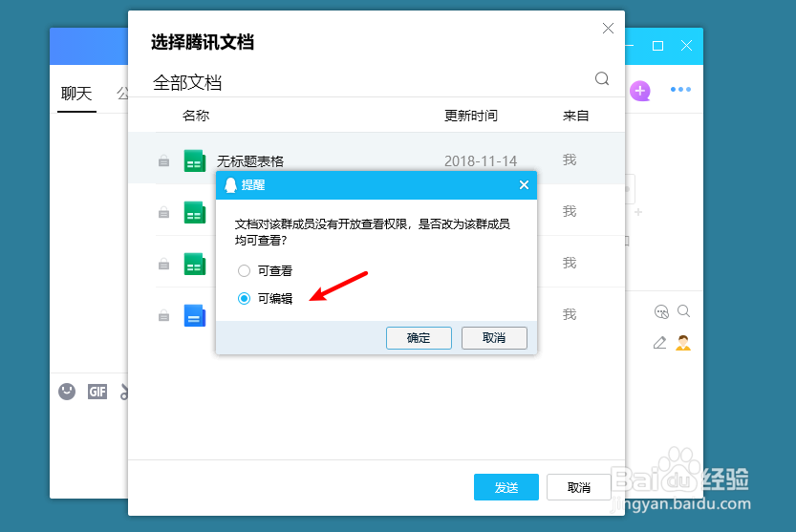Click the 名称 column header
This screenshot has height=532, width=796.
[x=196, y=116]
